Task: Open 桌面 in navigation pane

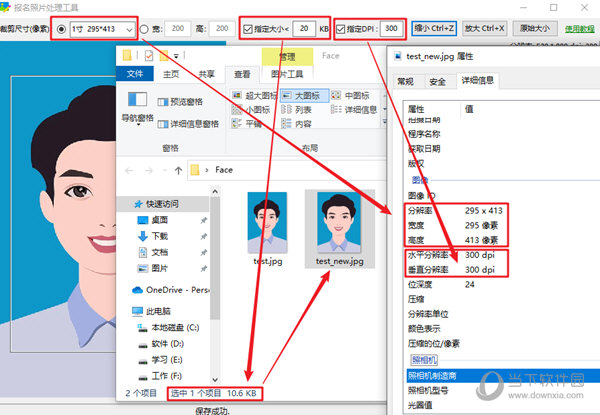Action: 153,220
